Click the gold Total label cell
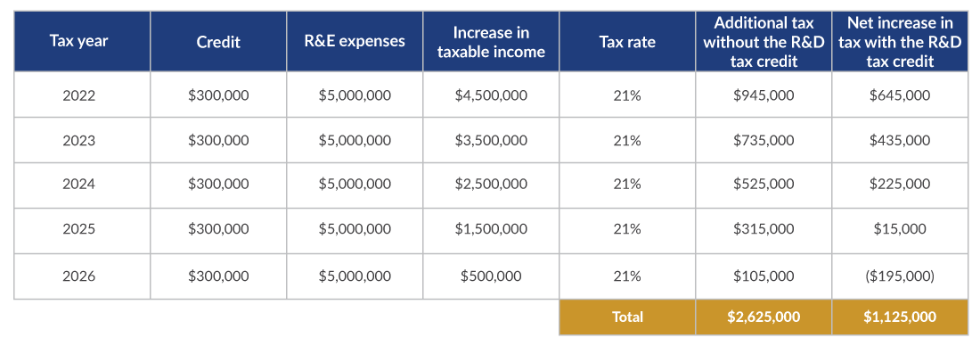Viewport: 980px width, 346px height. point(627,317)
